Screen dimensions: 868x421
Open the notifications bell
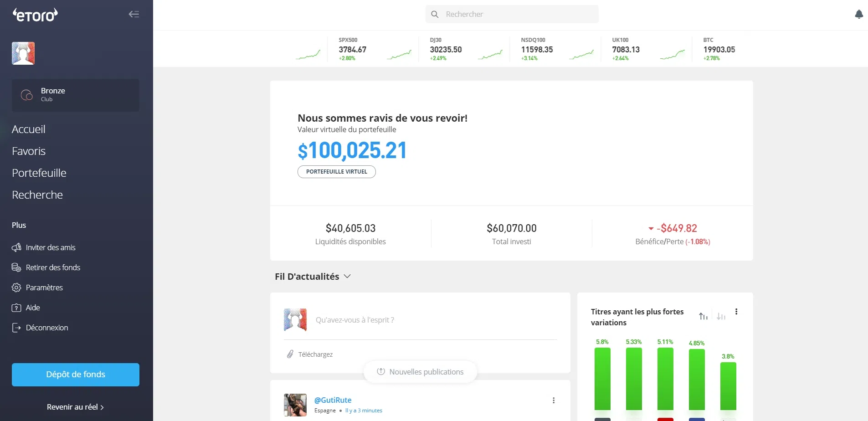(859, 14)
